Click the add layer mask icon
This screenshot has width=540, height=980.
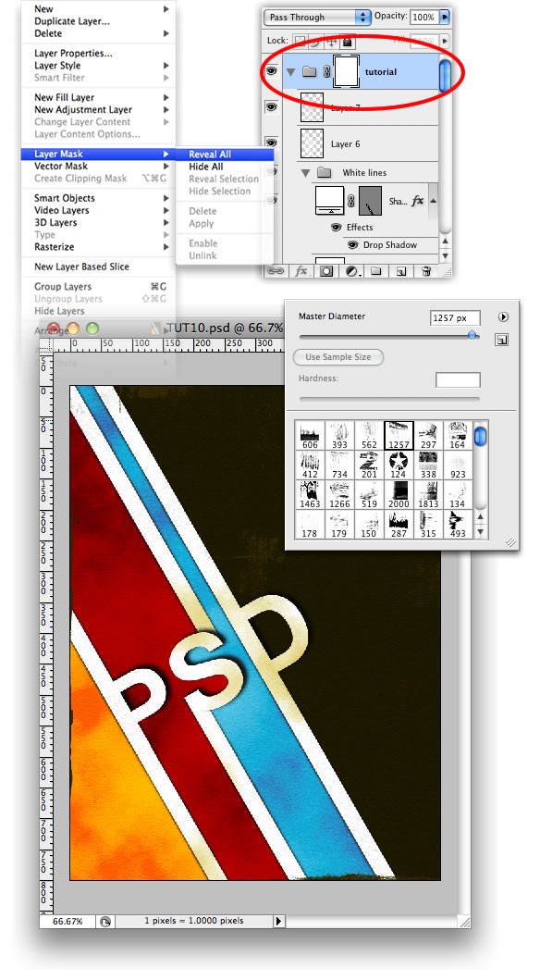(x=326, y=271)
